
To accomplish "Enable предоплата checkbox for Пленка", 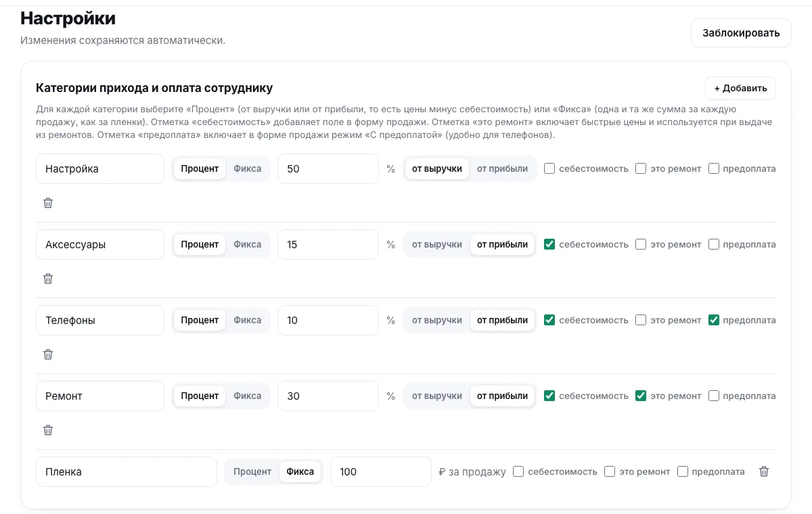I will coord(683,472).
